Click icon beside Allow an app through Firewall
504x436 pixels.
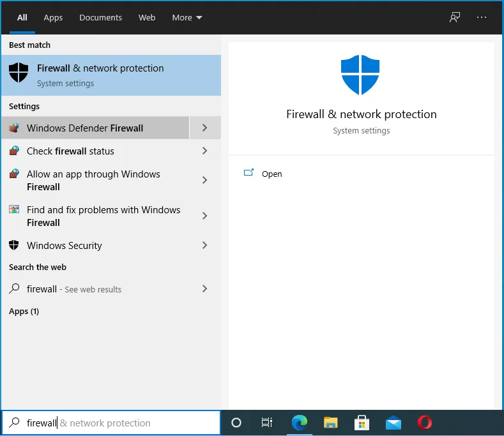tap(14, 174)
